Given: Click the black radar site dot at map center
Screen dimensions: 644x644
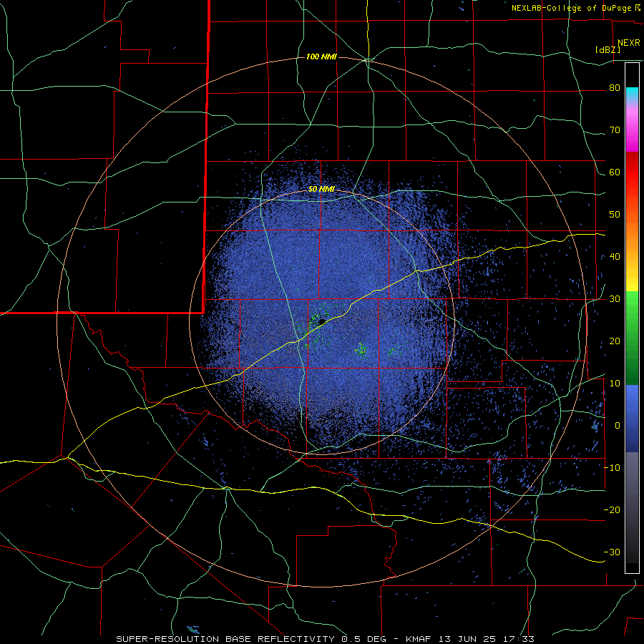Looking at the screenshot, I should [322, 321].
